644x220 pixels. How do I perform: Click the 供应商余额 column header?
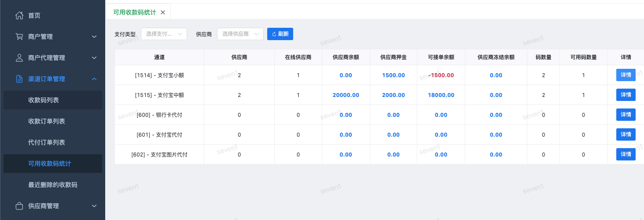346,57
